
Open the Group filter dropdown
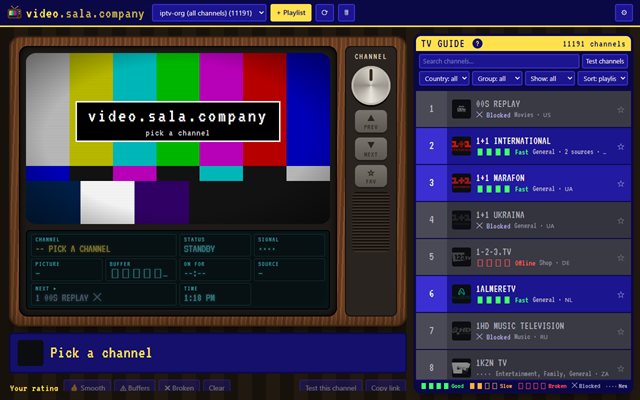click(497, 78)
